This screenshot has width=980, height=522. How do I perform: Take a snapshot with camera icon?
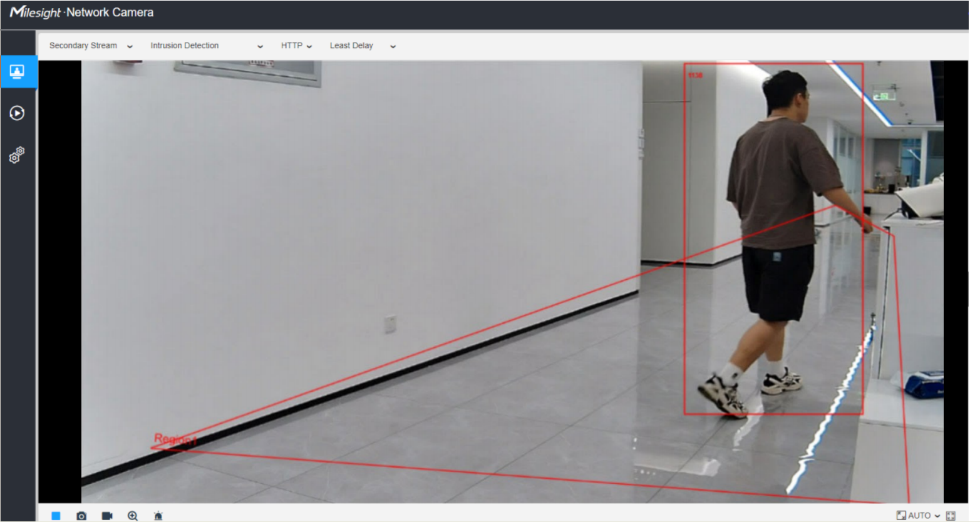click(81, 516)
